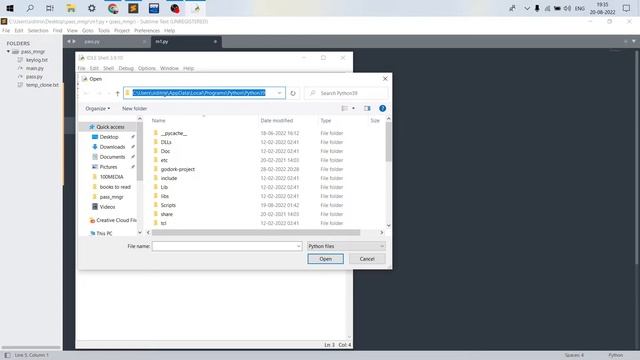640x360 pixels.
Task: Open Sublime Text Preferences menu
Action: pyautogui.click(x=147, y=31)
